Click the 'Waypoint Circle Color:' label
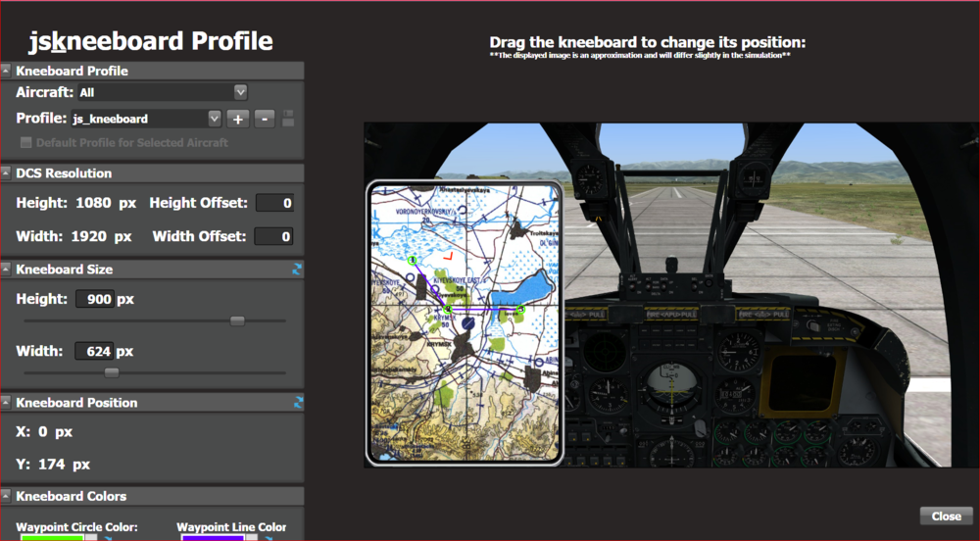The image size is (980, 541). click(x=76, y=526)
